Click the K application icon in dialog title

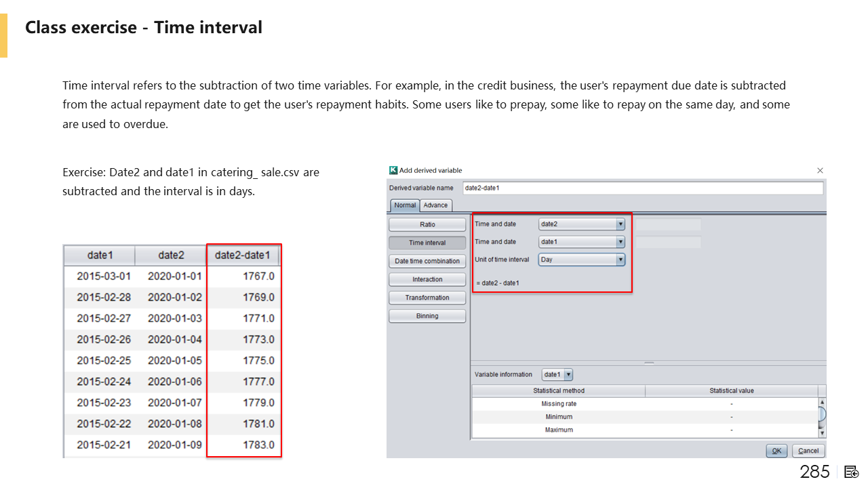(393, 170)
